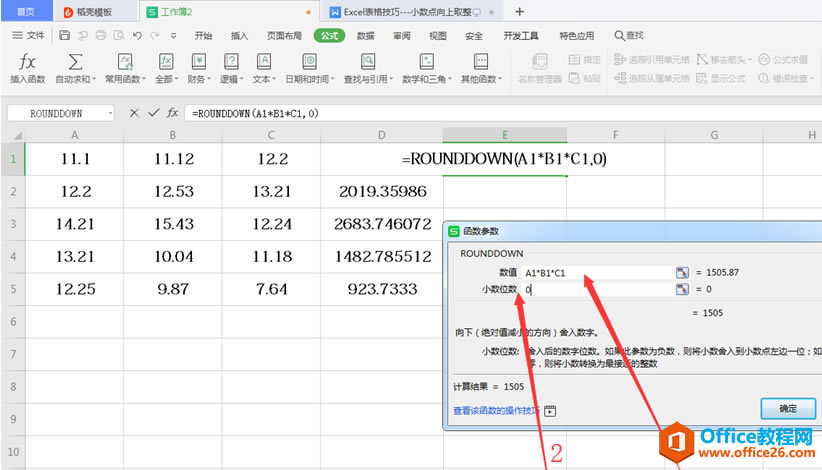822x470 pixels.
Task: Expand the quick access toolbar dropdown arrow
Action: [x=173, y=36]
